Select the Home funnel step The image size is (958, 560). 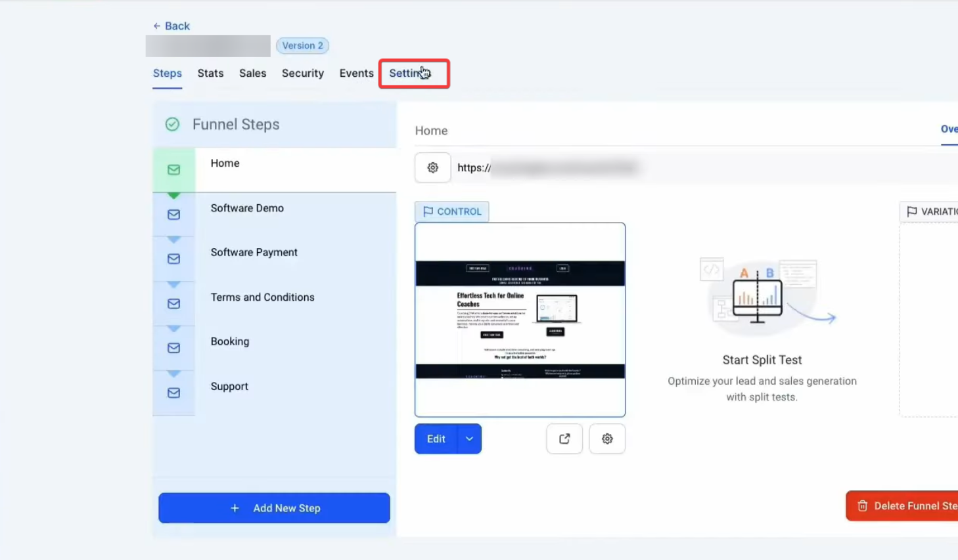[225, 163]
